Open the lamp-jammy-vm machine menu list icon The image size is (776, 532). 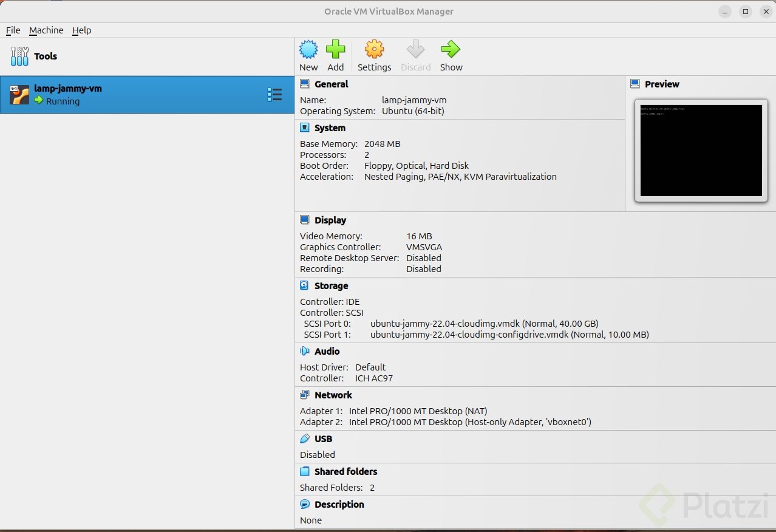click(274, 94)
